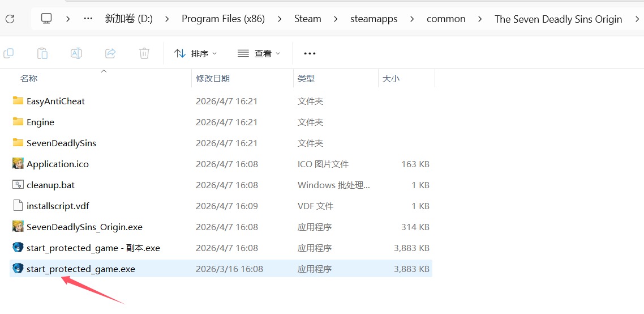The width and height of the screenshot is (644, 314).
Task: Click the Paste toolbar icon
Action: tap(42, 53)
